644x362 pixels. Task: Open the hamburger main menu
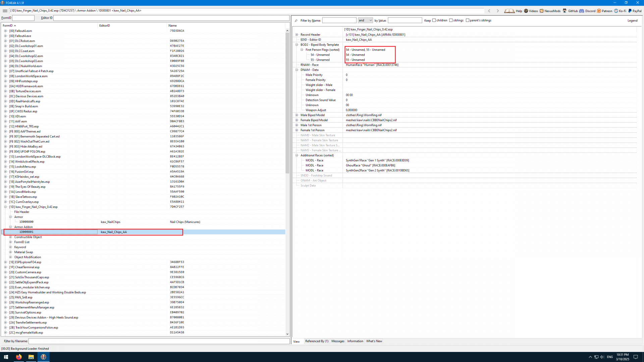(5, 11)
